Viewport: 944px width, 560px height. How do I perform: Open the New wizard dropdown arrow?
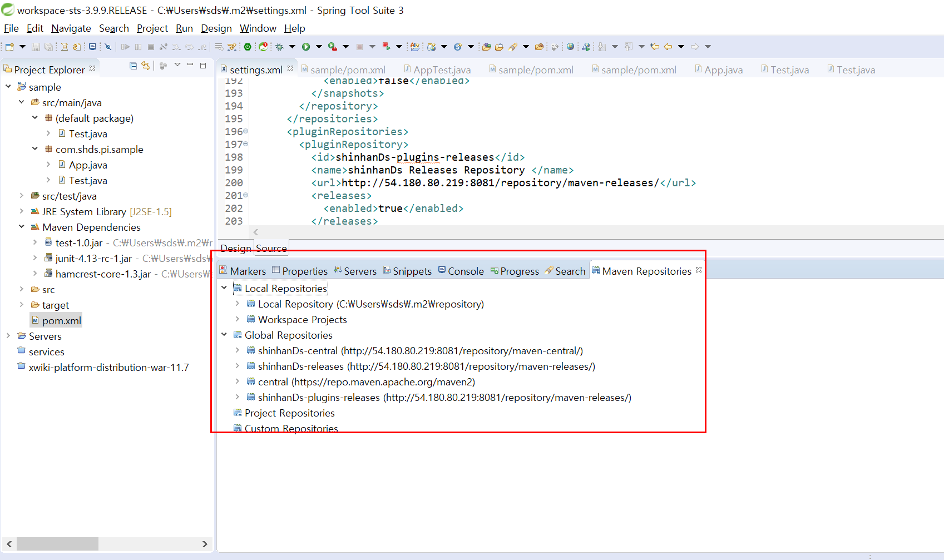click(22, 47)
